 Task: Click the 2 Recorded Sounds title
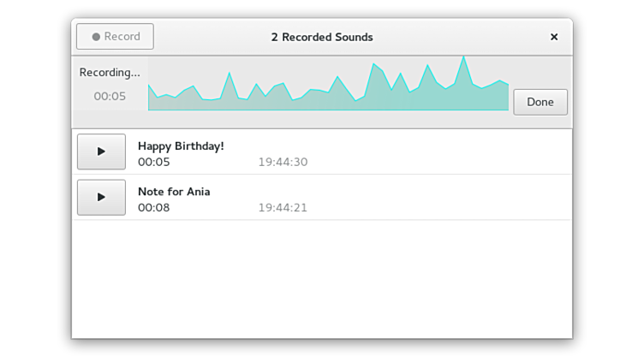click(x=322, y=37)
